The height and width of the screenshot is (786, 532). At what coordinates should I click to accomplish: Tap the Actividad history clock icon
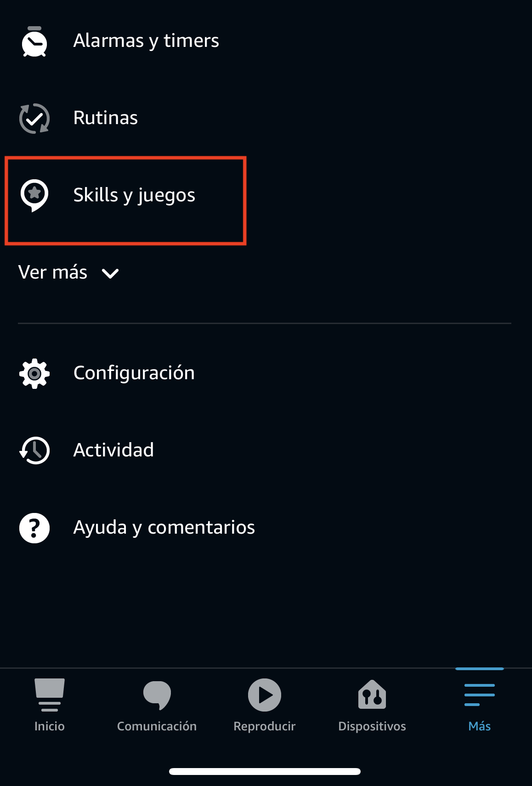click(34, 450)
